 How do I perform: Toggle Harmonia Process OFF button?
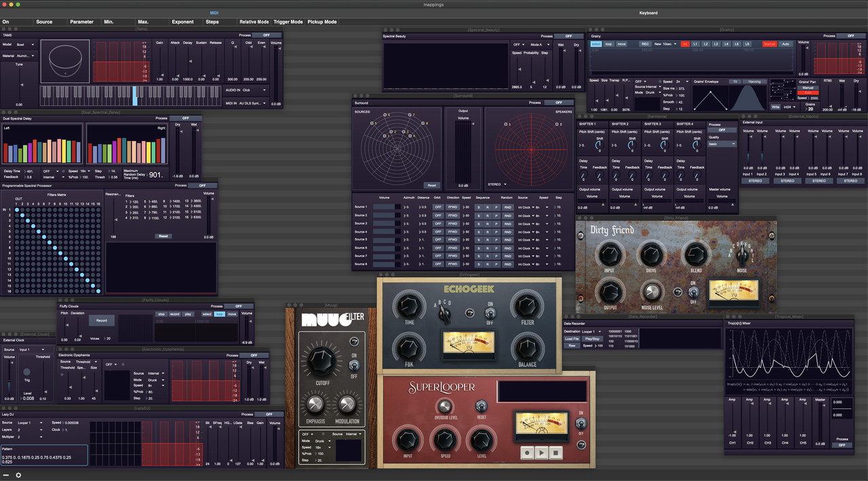(x=722, y=130)
